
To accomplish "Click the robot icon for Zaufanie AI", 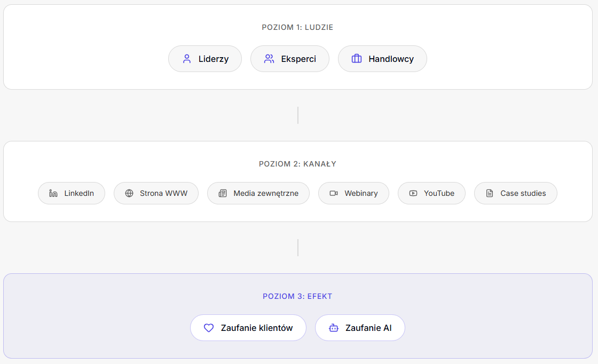I will click(334, 328).
